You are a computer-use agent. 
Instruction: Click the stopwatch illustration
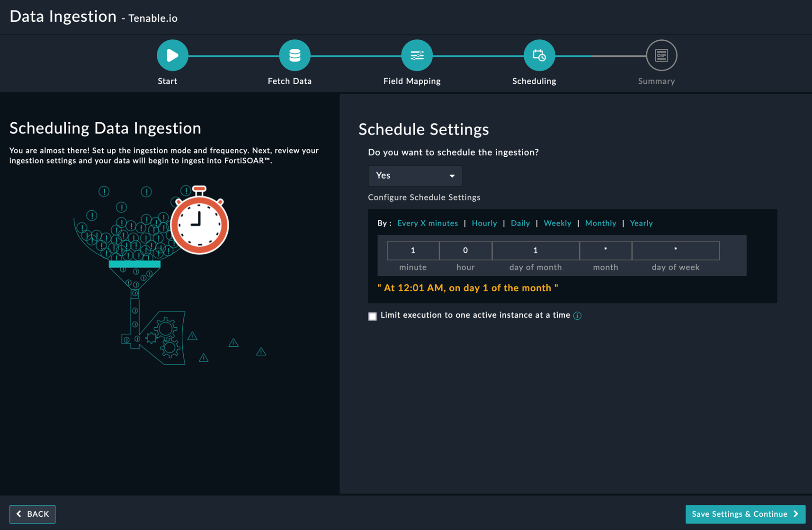pos(199,223)
